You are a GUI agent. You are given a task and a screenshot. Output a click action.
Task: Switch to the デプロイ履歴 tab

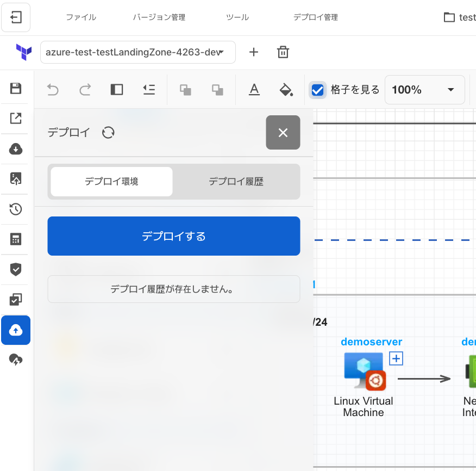[236, 182]
